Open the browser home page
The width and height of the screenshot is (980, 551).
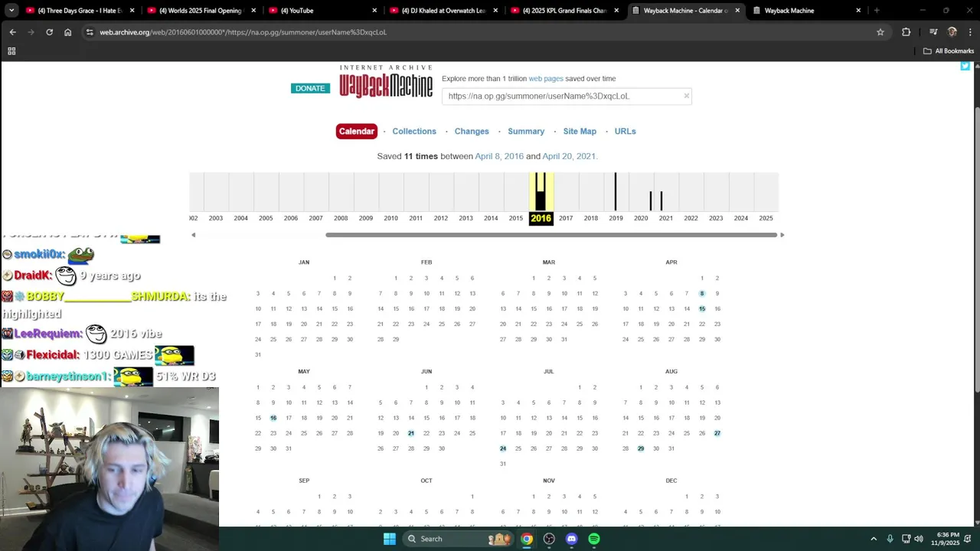(x=67, y=32)
